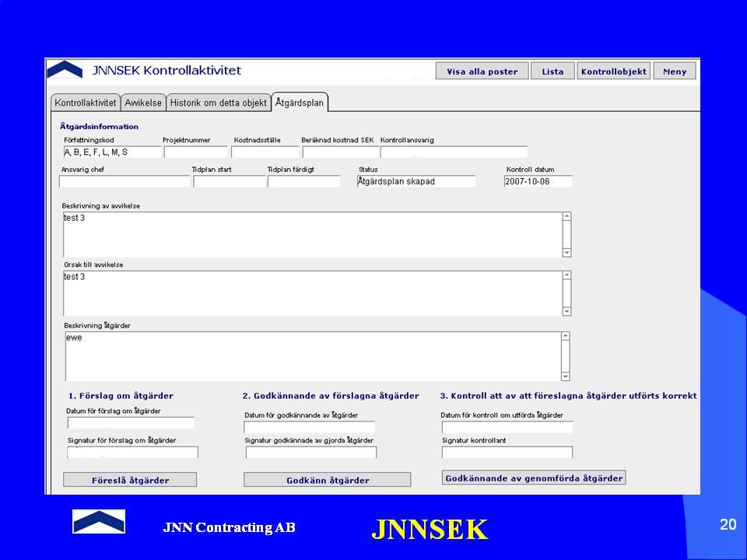Open Historik om detta objekt tab
Viewport: 747px width, 560px height.
click(218, 103)
